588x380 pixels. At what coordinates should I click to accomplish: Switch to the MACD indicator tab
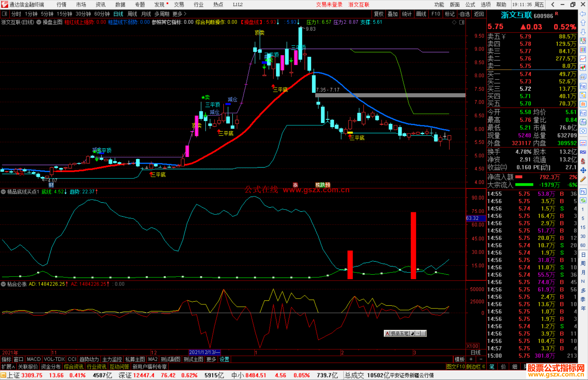[33, 359]
